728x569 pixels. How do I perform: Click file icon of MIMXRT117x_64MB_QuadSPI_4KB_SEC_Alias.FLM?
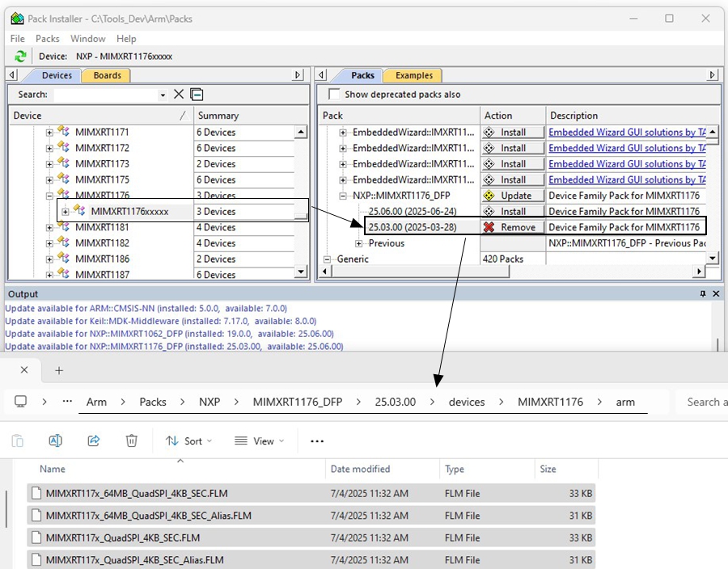pos(36,515)
